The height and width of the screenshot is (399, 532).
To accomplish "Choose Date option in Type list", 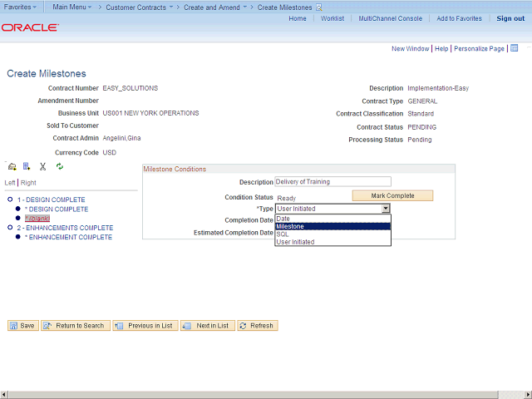I will (x=332, y=219).
